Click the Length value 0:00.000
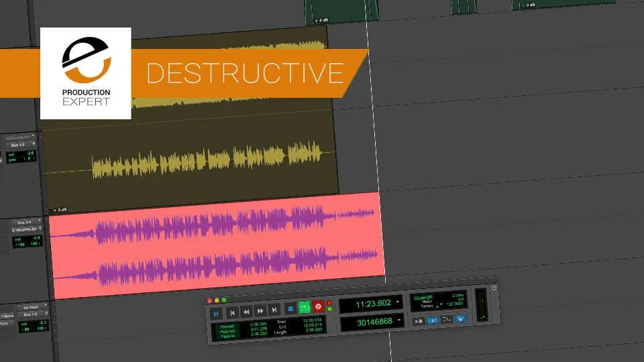644x362 pixels. 314,330
